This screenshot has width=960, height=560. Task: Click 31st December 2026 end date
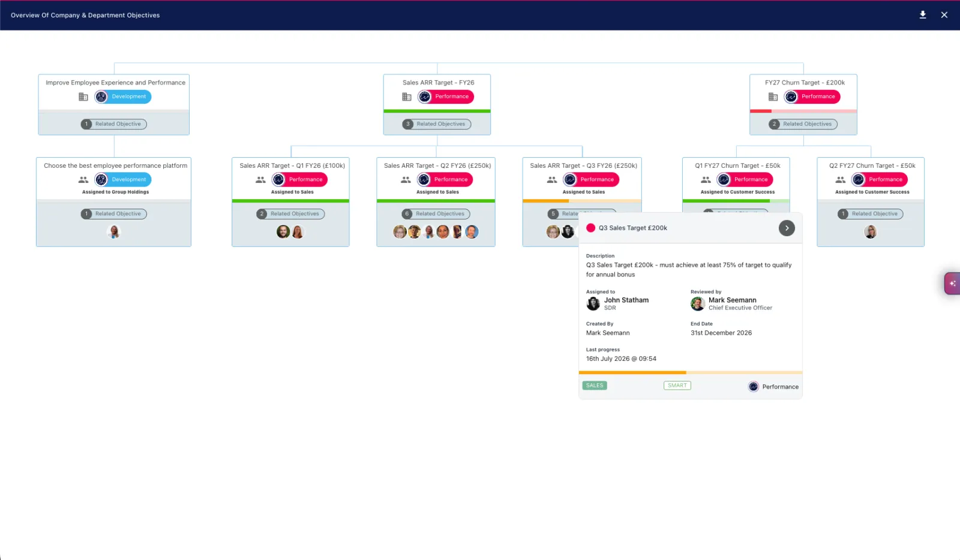point(721,333)
